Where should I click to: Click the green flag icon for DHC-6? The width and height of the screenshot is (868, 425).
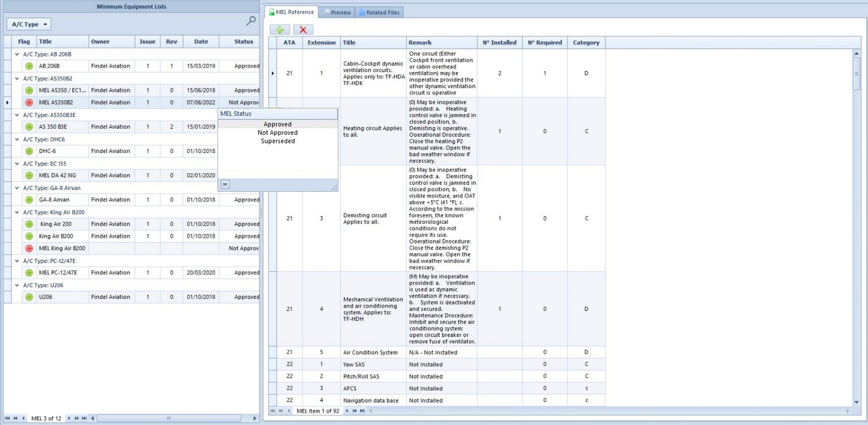[29, 151]
